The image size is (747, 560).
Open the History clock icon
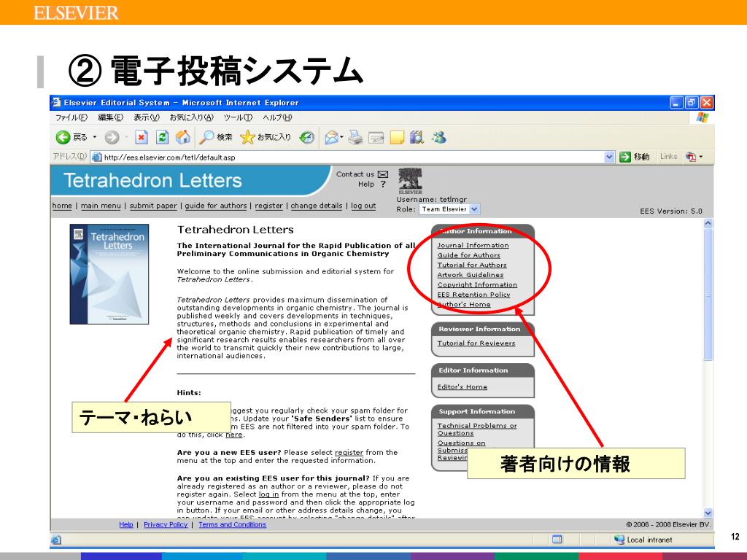point(307,138)
